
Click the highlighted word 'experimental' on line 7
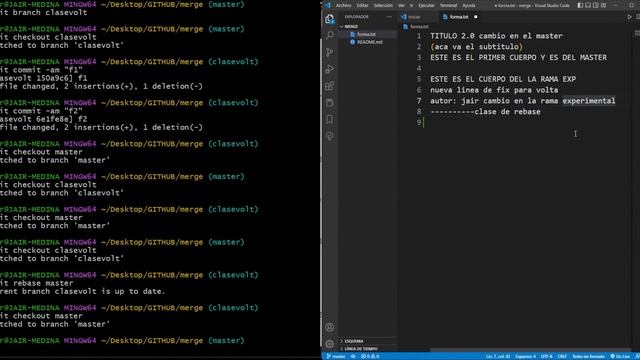point(589,101)
